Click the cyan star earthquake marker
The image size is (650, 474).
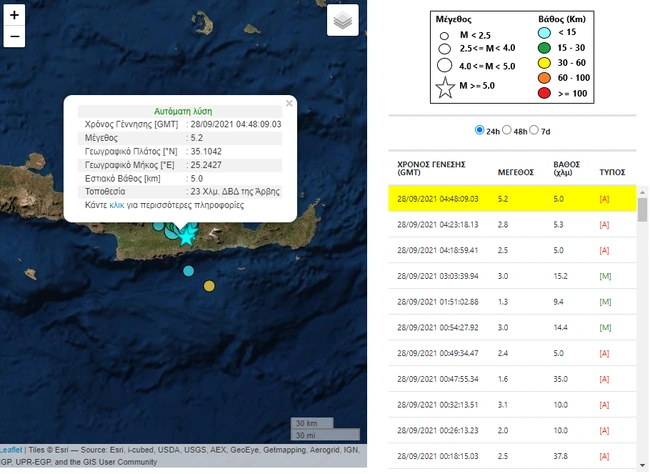186,237
